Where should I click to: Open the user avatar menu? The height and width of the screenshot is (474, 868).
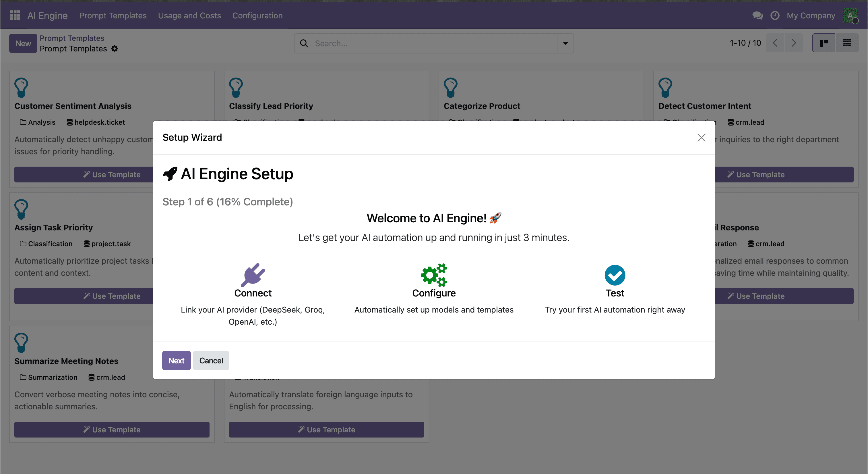point(850,16)
